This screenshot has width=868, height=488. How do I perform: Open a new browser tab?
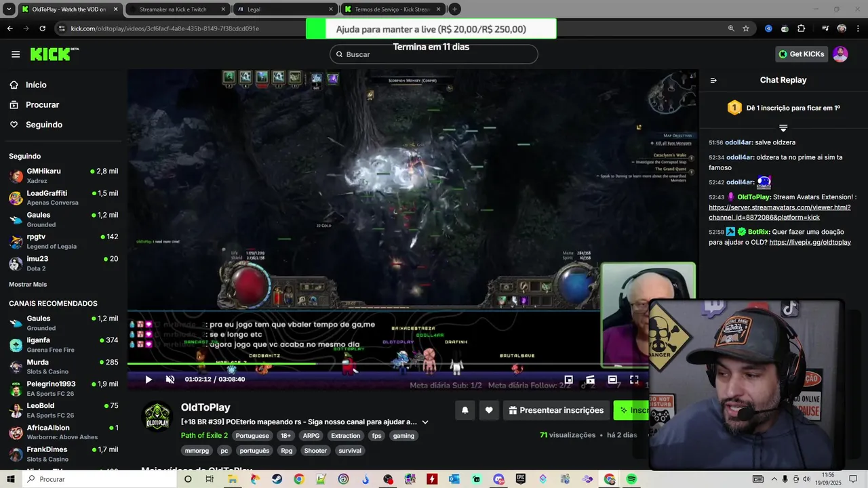tap(455, 9)
